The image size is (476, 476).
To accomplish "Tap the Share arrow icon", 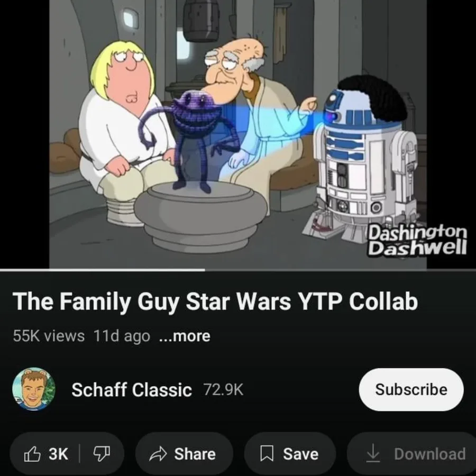I will (x=158, y=454).
